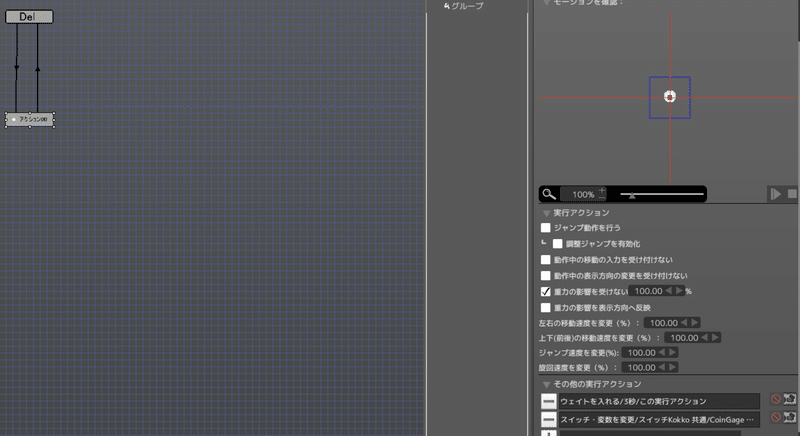
Task: Remove the ウェイトを入れる action with minus button
Action: point(548,401)
